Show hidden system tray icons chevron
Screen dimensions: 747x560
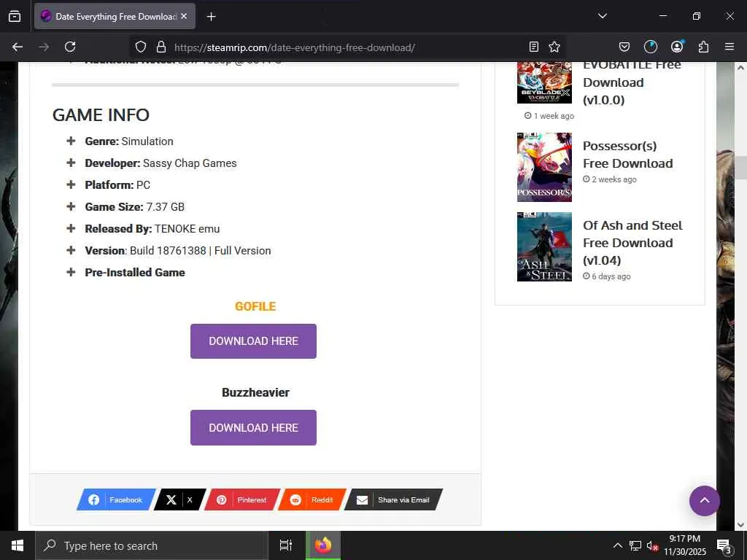pyautogui.click(x=617, y=545)
